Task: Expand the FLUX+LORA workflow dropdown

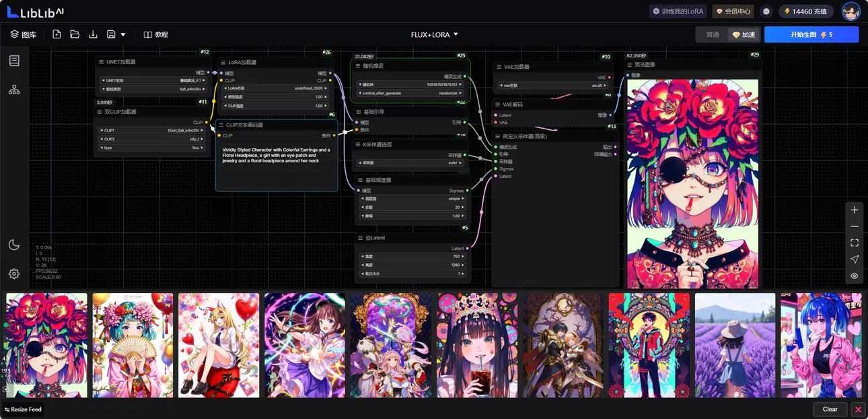Action: click(x=435, y=34)
